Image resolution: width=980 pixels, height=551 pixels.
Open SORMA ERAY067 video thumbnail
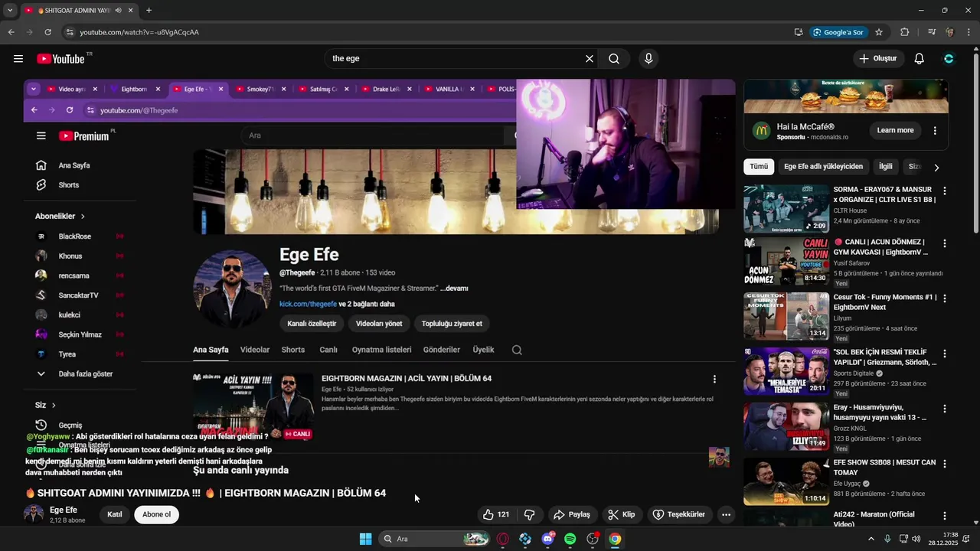786,208
